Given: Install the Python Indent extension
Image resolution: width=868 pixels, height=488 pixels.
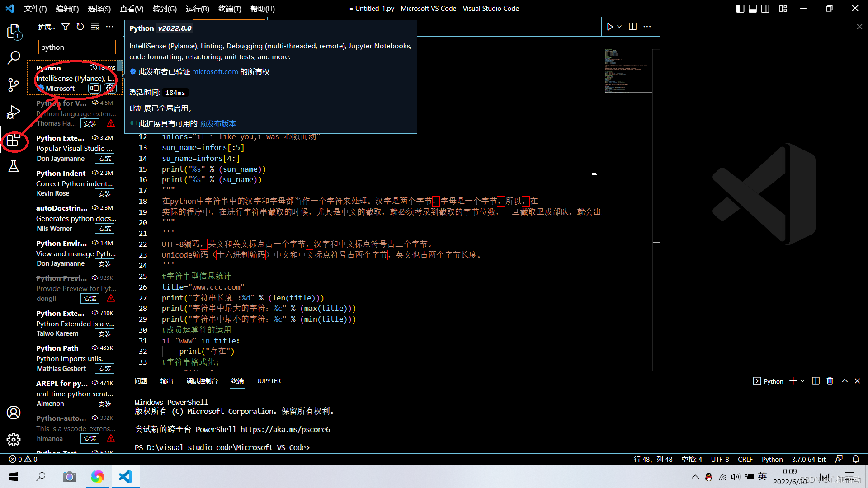Looking at the screenshot, I should (x=104, y=194).
